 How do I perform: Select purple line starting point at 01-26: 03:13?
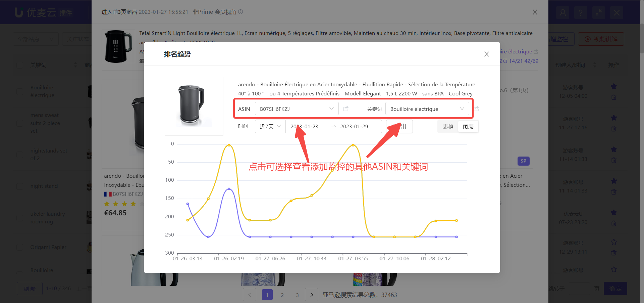(187, 204)
